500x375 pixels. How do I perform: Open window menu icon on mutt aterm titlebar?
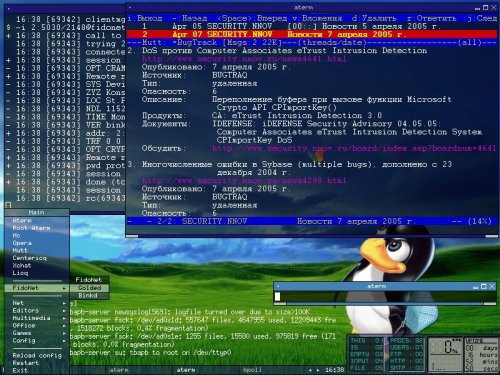pyautogui.click(x=130, y=7)
